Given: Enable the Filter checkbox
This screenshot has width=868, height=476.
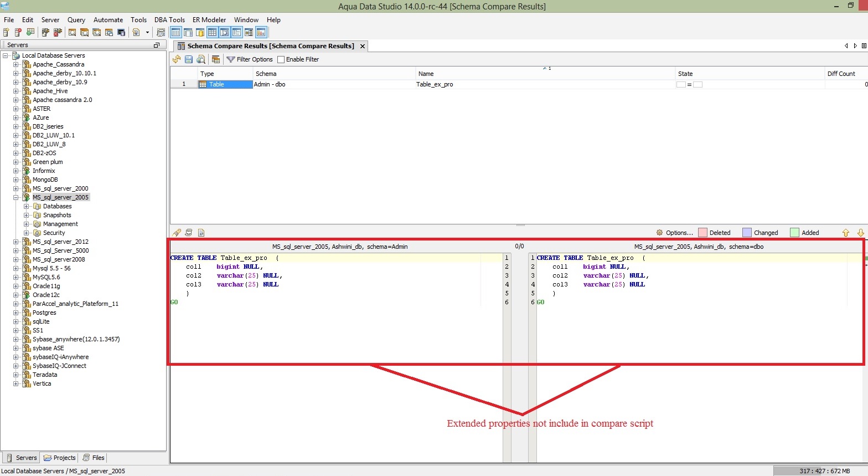Looking at the screenshot, I should pyautogui.click(x=281, y=59).
